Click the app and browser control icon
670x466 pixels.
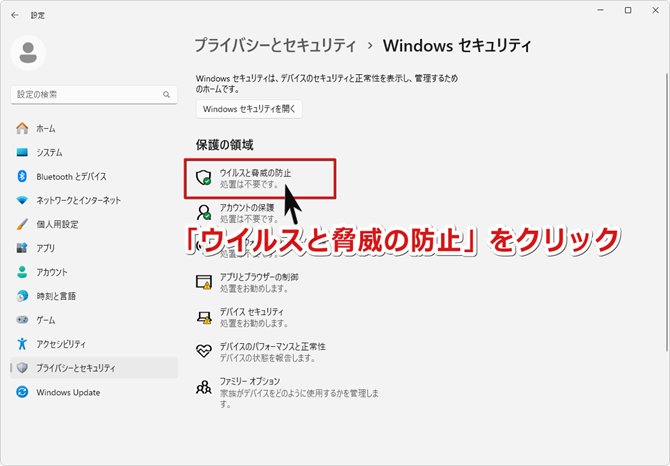point(204,282)
